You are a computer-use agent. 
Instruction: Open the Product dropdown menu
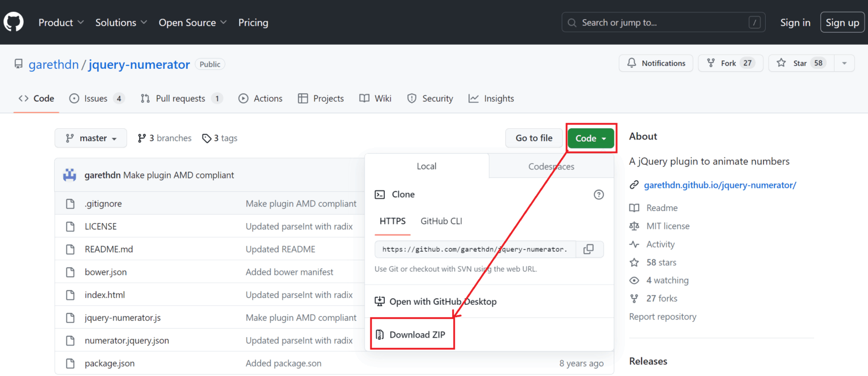(x=60, y=23)
